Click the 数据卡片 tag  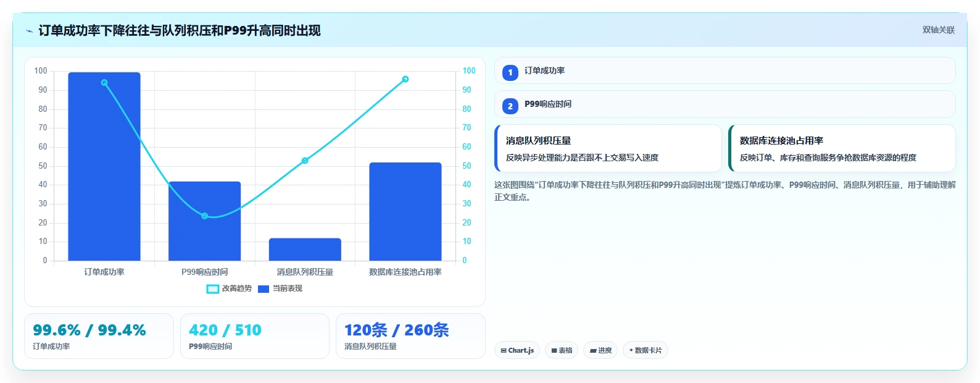coord(646,350)
